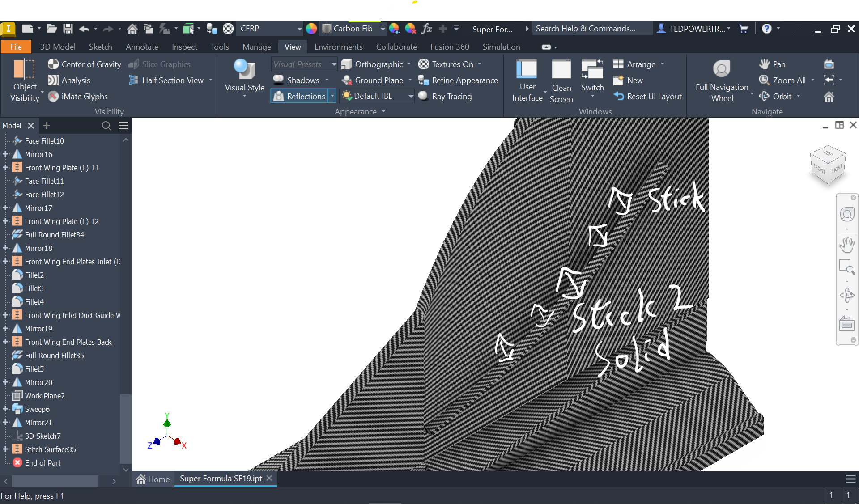Click the Center of Gravity icon
Screen dimensions: 859x504
(x=53, y=64)
